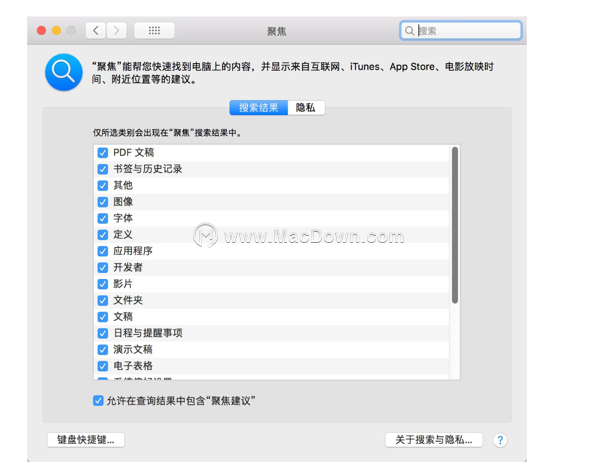The width and height of the screenshot is (597, 470).
Task: Toggle the 书签与历史记录 checkbox
Action: (x=103, y=169)
